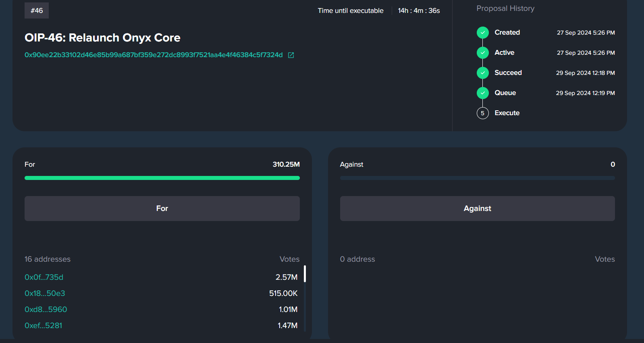The image size is (644, 343).
Task: Click the Queue step checkmark icon
Action: click(482, 93)
